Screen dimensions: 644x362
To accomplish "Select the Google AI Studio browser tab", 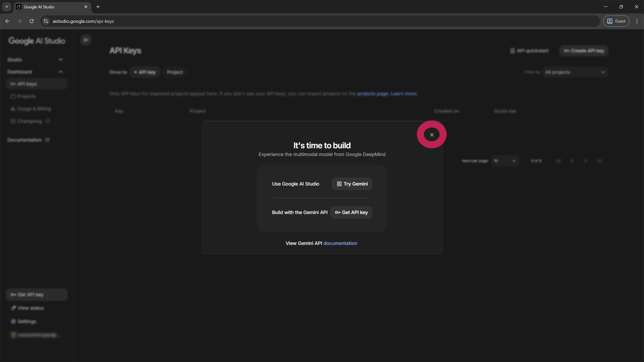I will click(52, 7).
